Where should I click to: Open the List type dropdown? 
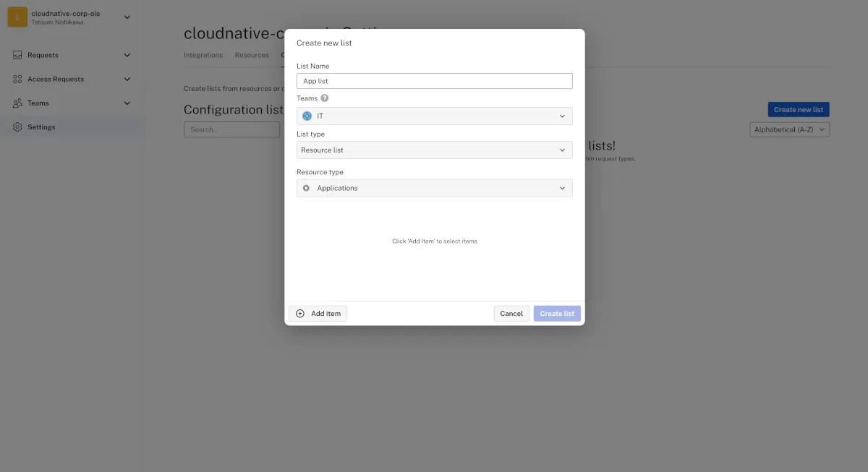point(434,150)
